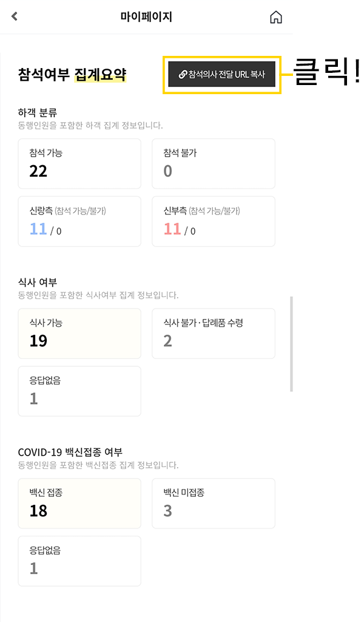Screen dimensions: 364x622
Task: Open the 신랑측 attendance card
Action: pos(79,221)
